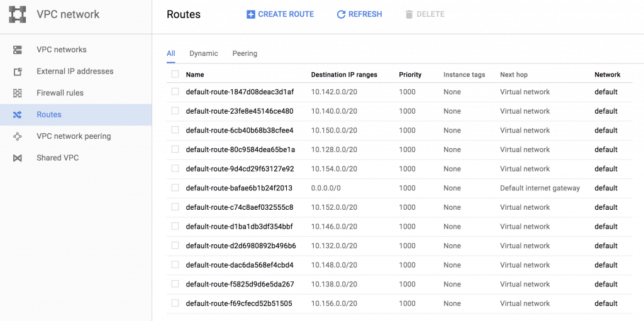This screenshot has width=644, height=321.
Task: Click the VPC network logo icon
Action: pos(17,14)
